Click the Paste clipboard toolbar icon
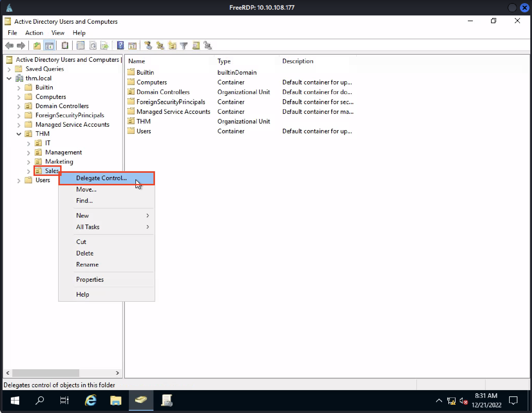Image resolution: width=532 pixels, height=413 pixels. [x=65, y=45]
